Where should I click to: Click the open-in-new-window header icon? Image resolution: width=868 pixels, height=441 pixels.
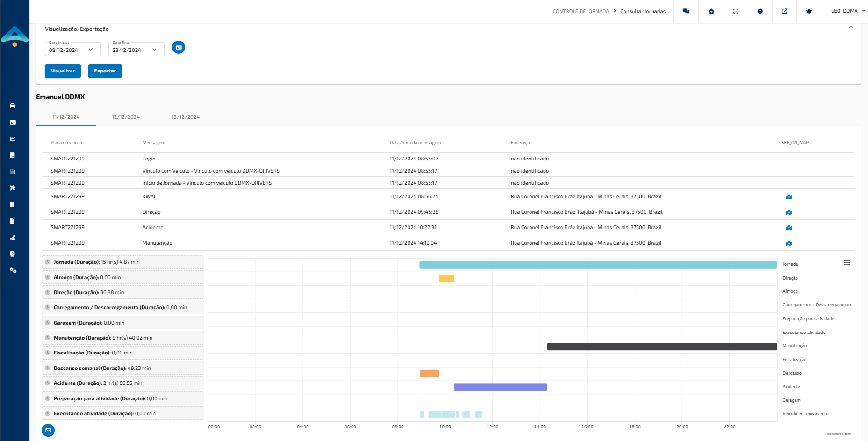coord(784,11)
